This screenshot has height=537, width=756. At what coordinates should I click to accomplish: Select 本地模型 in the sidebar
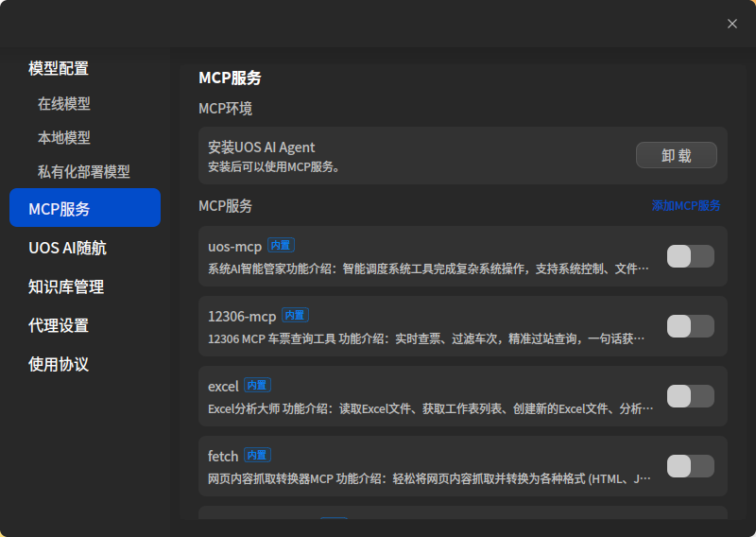(x=64, y=138)
